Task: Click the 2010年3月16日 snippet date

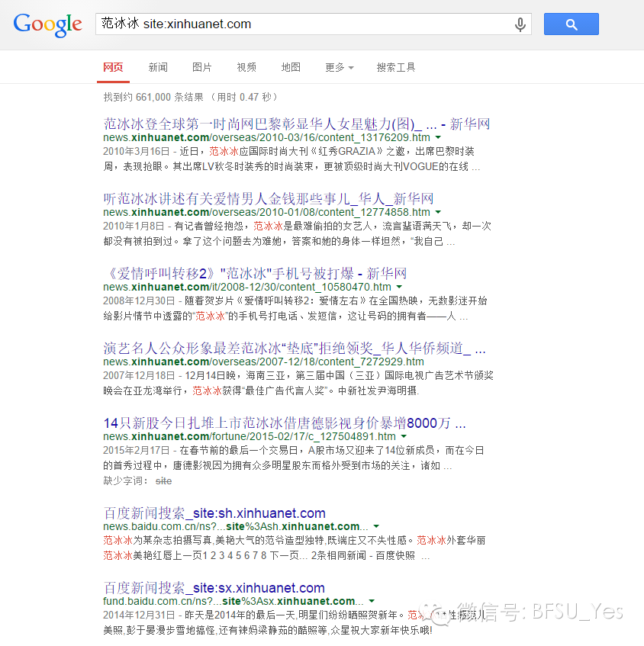Action: (136, 152)
